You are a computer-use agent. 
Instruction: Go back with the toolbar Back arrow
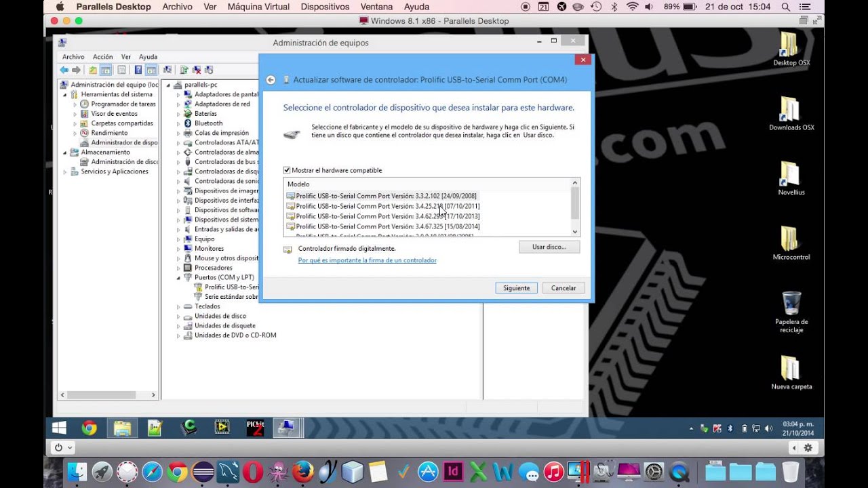(64, 70)
